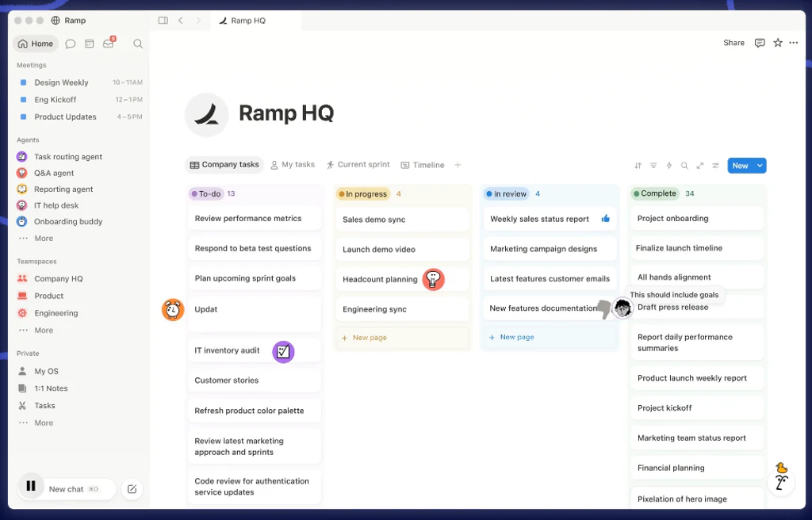Viewport: 812px width, 520px height.
Task: Switch to the My tasks view tab
Action: pyautogui.click(x=293, y=165)
